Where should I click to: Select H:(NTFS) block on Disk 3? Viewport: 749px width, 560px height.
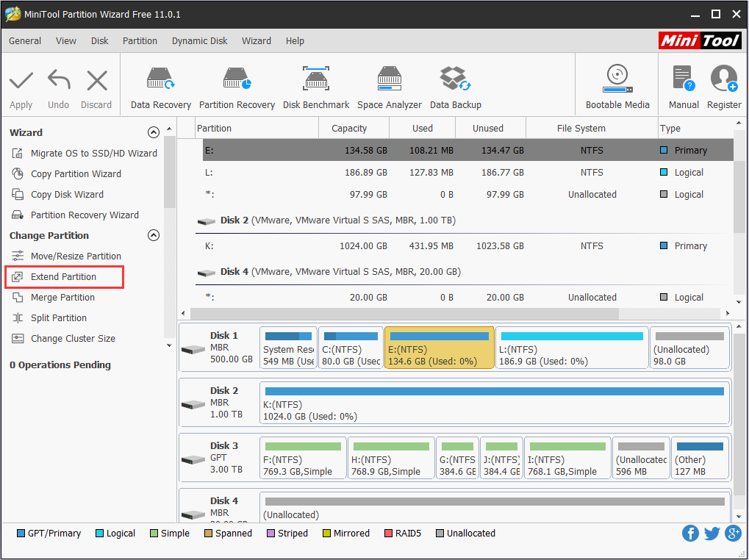[391, 457]
